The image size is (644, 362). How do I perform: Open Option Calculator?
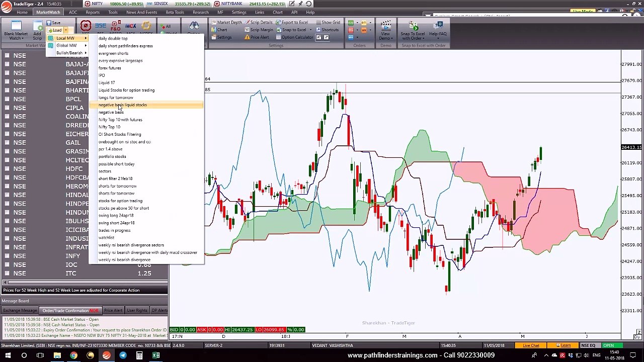[294, 37]
